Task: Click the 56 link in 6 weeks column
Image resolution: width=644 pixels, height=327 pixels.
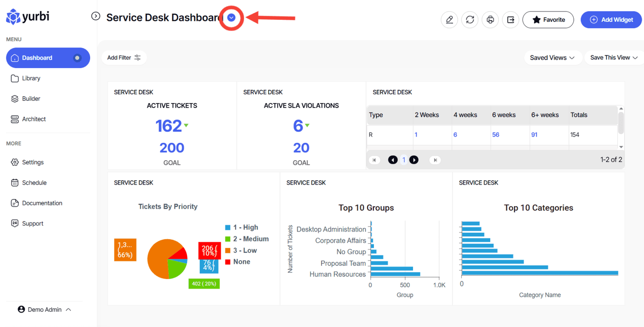Action: tap(495, 135)
